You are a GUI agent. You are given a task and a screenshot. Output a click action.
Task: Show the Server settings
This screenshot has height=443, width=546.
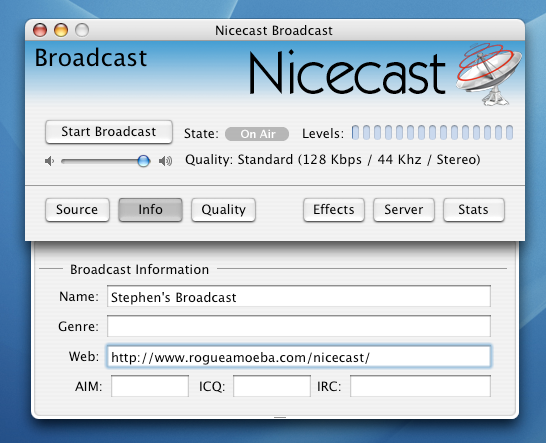[x=404, y=210]
